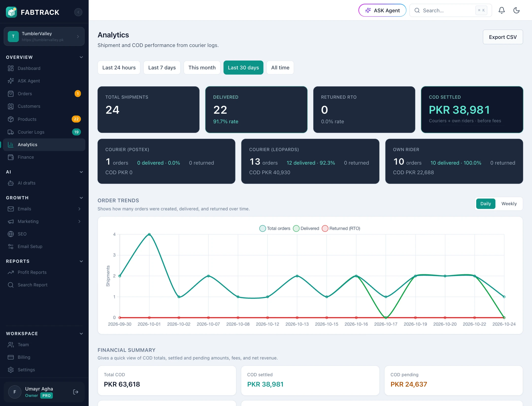The height and width of the screenshot is (406, 532).
Task: Collapse the sidebar with the arrow button
Action: coord(78,12)
